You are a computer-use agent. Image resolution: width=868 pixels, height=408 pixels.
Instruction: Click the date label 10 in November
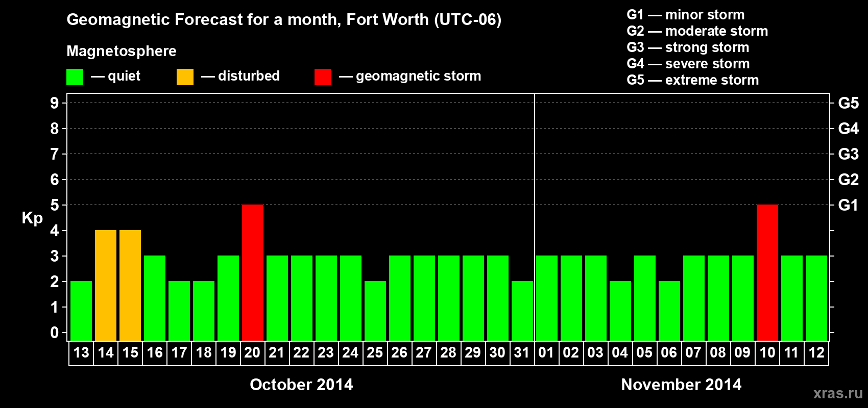tap(767, 352)
